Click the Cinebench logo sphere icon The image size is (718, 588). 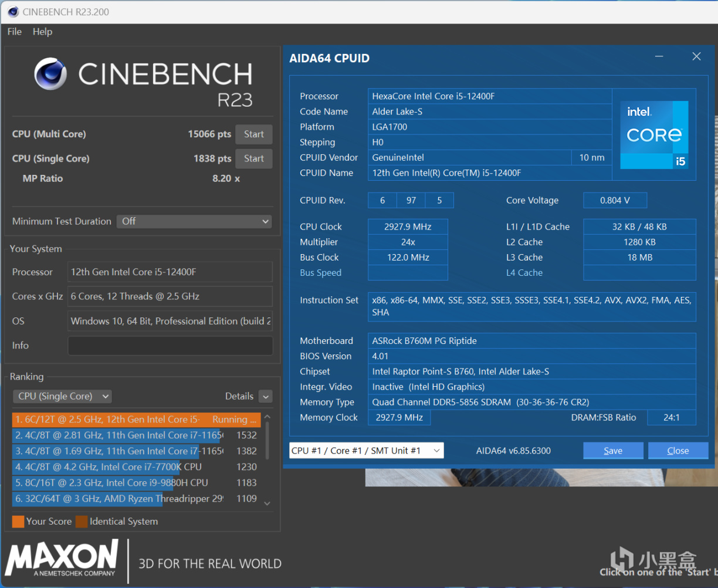point(50,74)
